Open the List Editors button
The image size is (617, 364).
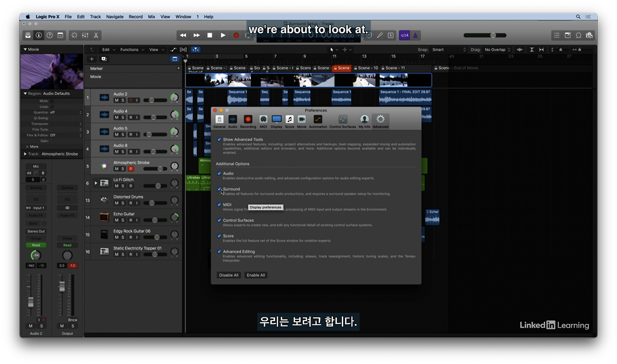coord(557,35)
